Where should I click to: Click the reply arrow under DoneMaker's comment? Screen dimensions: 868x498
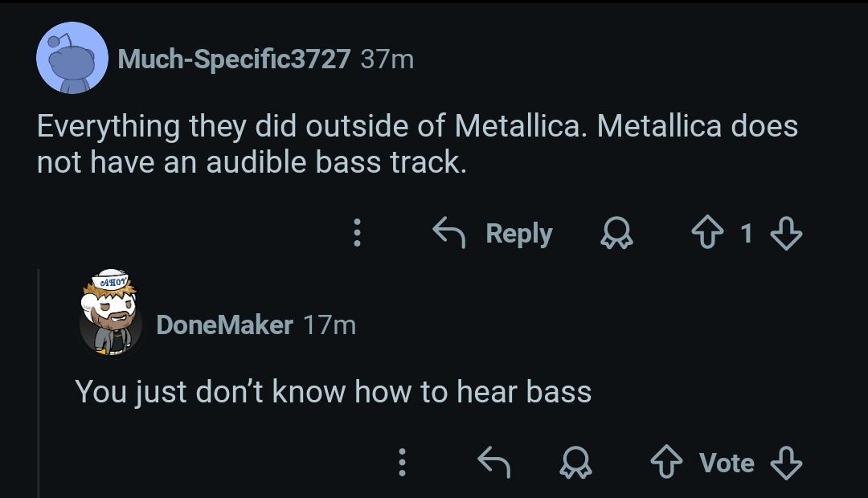tap(496, 463)
